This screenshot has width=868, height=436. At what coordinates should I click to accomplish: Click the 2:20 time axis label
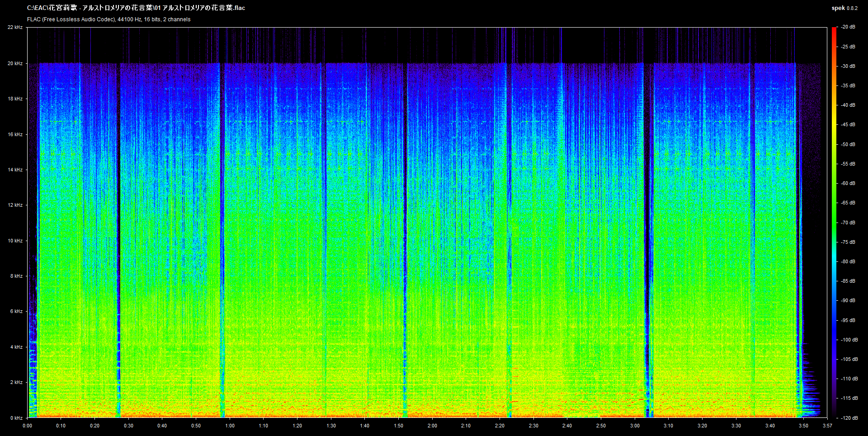[500, 426]
